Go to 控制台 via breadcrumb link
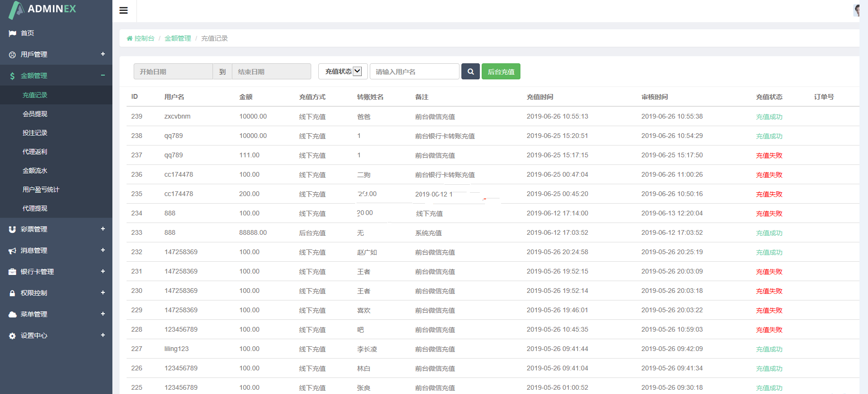The width and height of the screenshot is (868, 394). pos(144,38)
